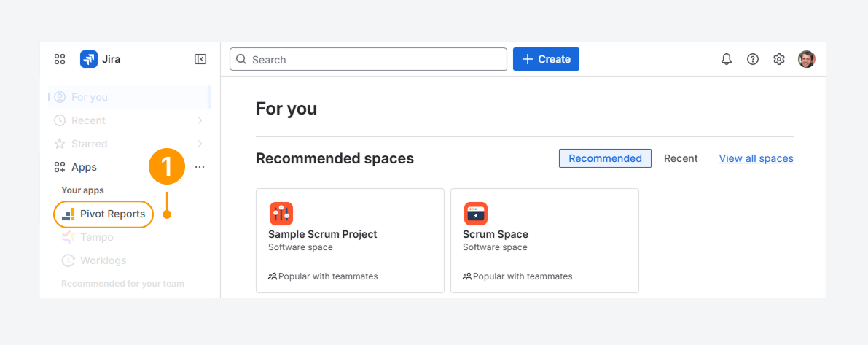Viewport: 868px width, 345px height.
Task: Go to For you in sidebar
Action: [130, 97]
